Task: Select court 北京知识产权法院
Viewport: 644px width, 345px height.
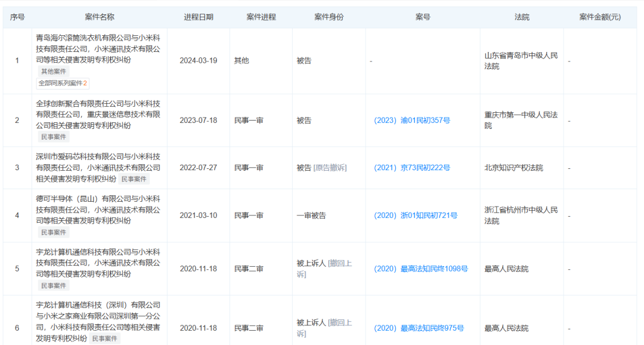Action: [x=514, y=168]
